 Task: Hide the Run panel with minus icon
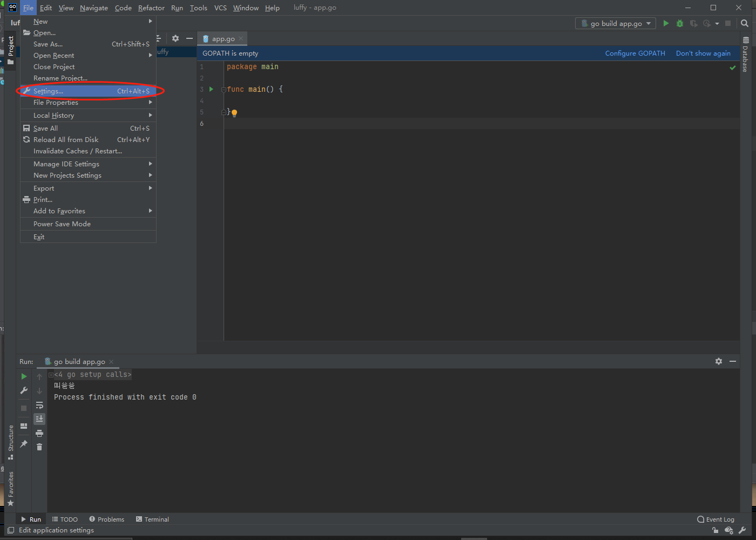[x=733, y=361]
